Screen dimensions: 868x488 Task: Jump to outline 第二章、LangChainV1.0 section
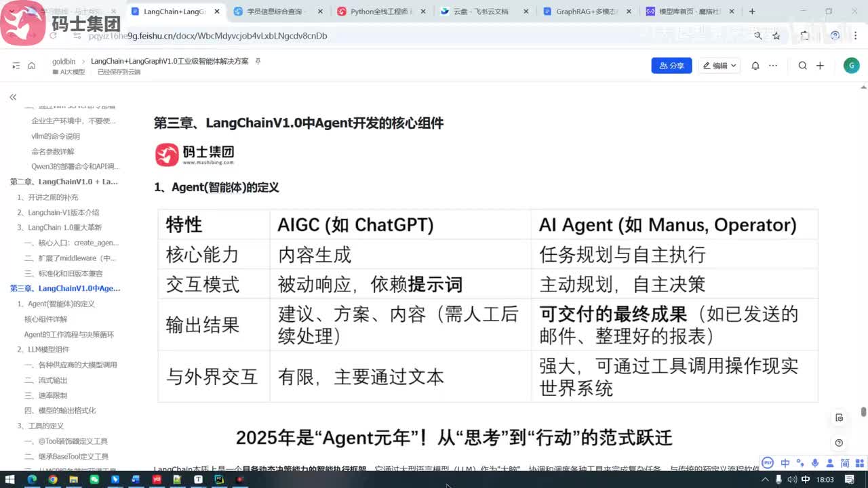(64, 182)
